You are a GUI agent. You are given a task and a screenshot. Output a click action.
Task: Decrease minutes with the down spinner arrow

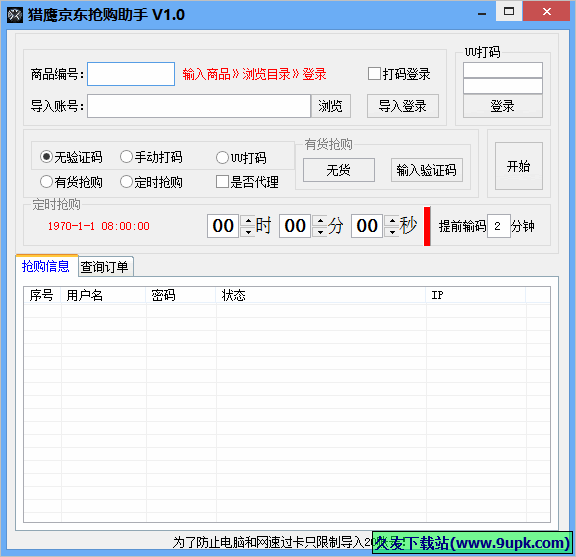click(320, 231)
